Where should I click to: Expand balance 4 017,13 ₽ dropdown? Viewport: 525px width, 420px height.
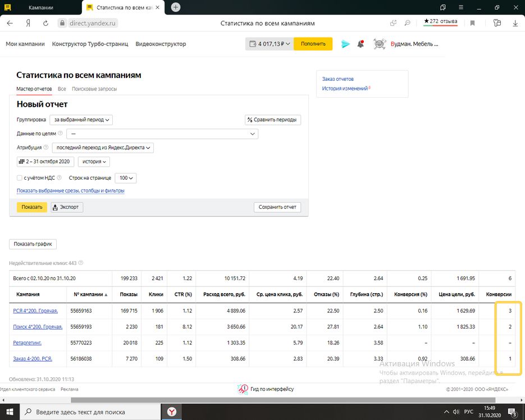click(x=270, y=44)
